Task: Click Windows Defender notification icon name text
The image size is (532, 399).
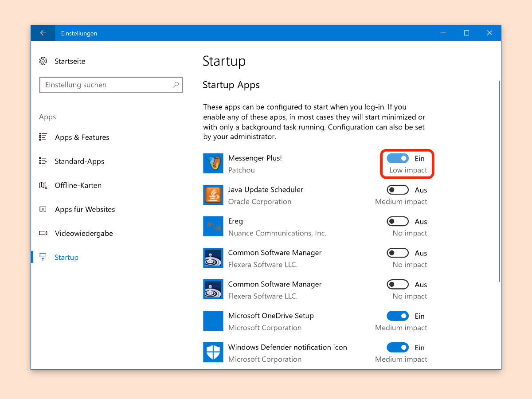Action: pyautogui.click(x=288, y=348)
